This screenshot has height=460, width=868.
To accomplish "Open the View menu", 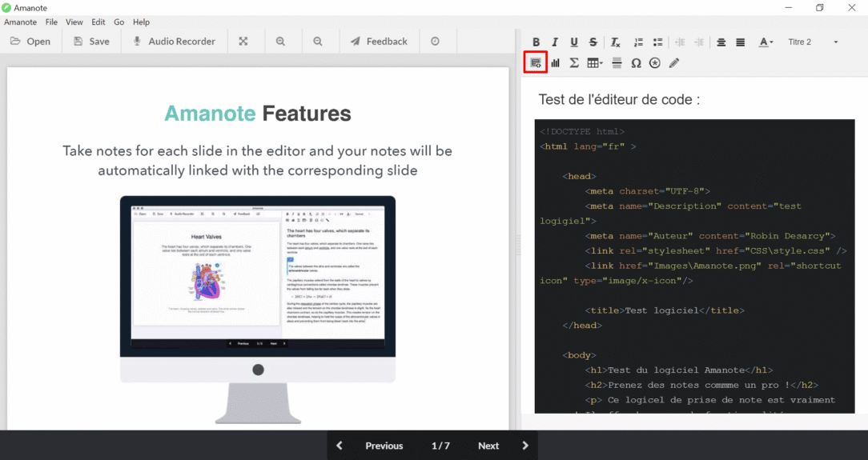I will click(x=74, y=22).
